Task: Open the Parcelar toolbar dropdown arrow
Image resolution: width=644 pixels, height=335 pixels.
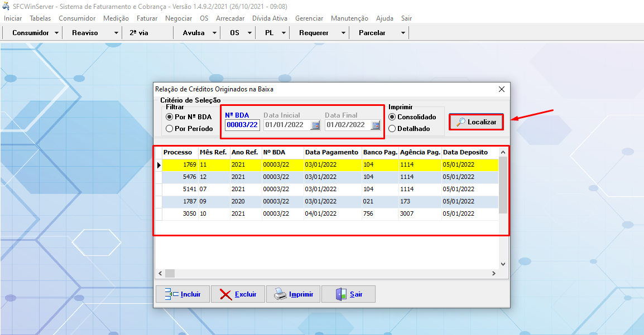Action: (403, 33)
